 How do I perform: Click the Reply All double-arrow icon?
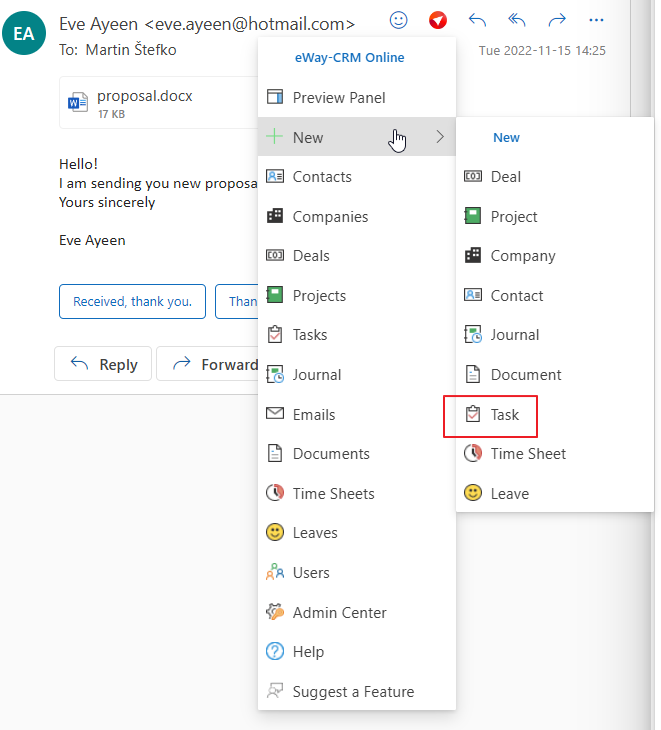point(517,20)
